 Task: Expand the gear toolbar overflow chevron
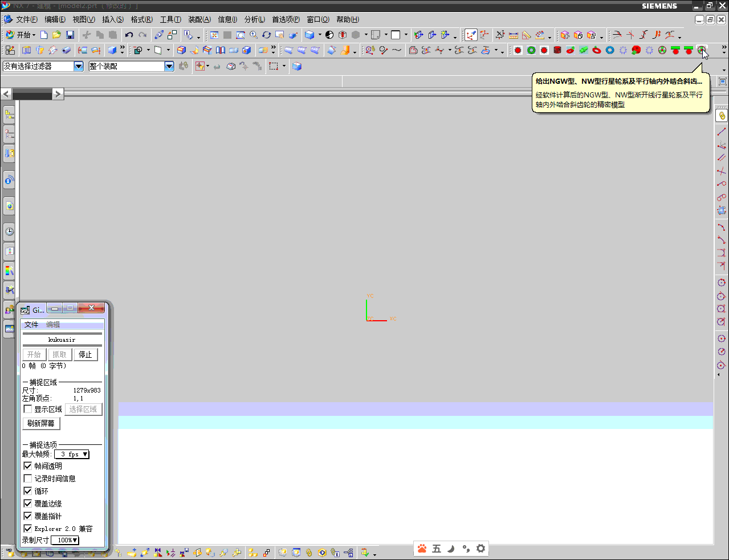(x=724, y=50)
